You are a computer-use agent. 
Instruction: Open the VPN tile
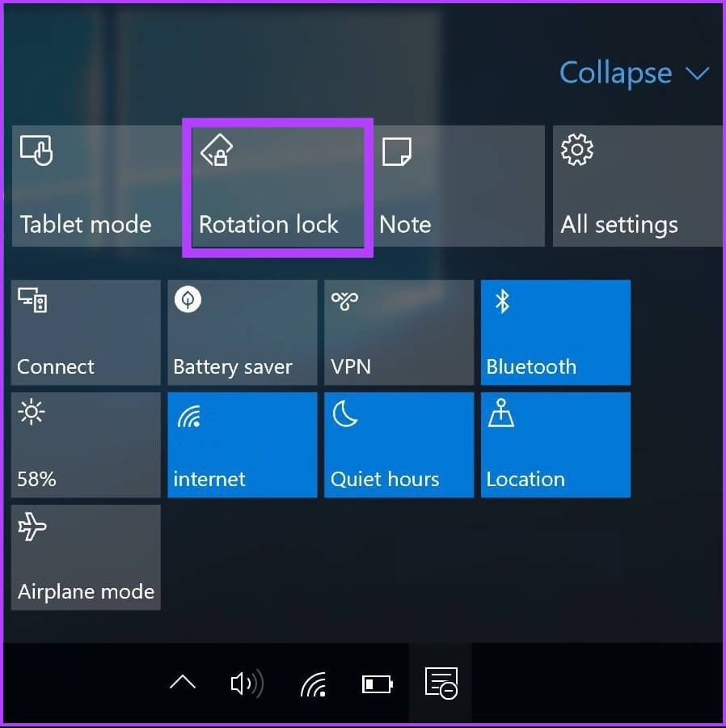click(x=399, y=332)
